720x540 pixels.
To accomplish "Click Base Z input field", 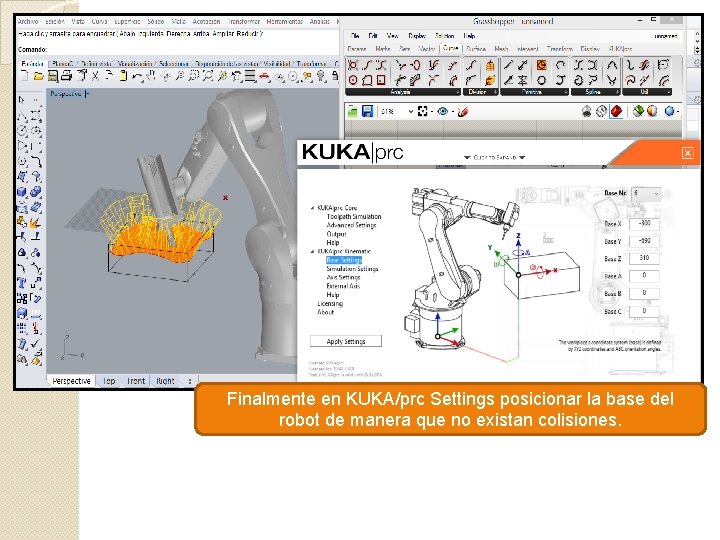I will (x=644, y=258).
